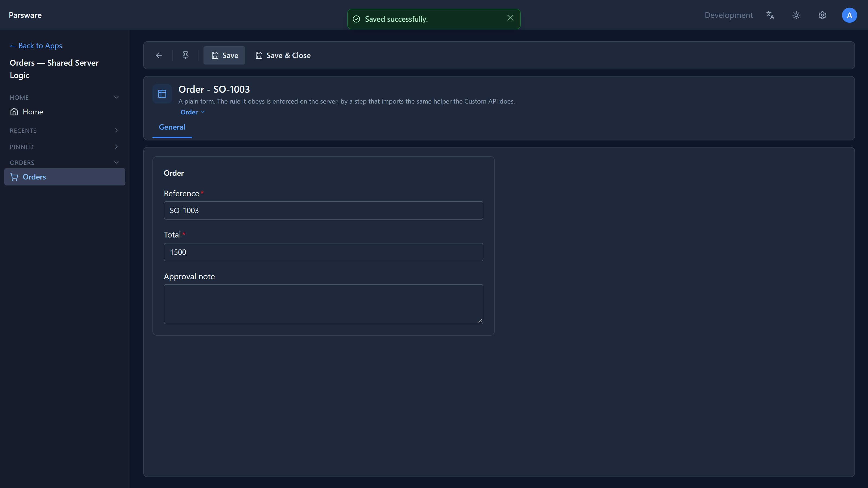Screen dimensions: 868x488
Task: Collapse the ORDERS sidebar section
Action: coord(65,163)
